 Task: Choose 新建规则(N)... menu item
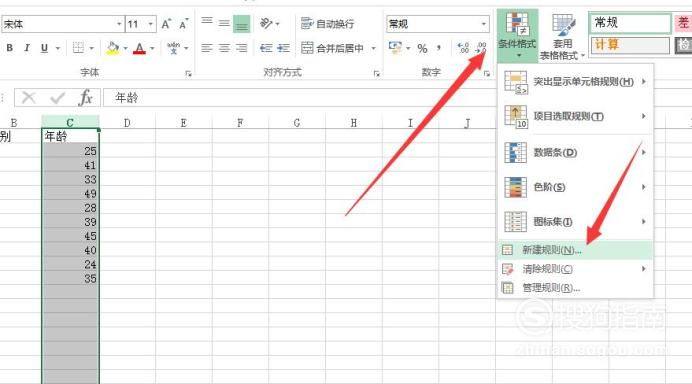point(575,250)
